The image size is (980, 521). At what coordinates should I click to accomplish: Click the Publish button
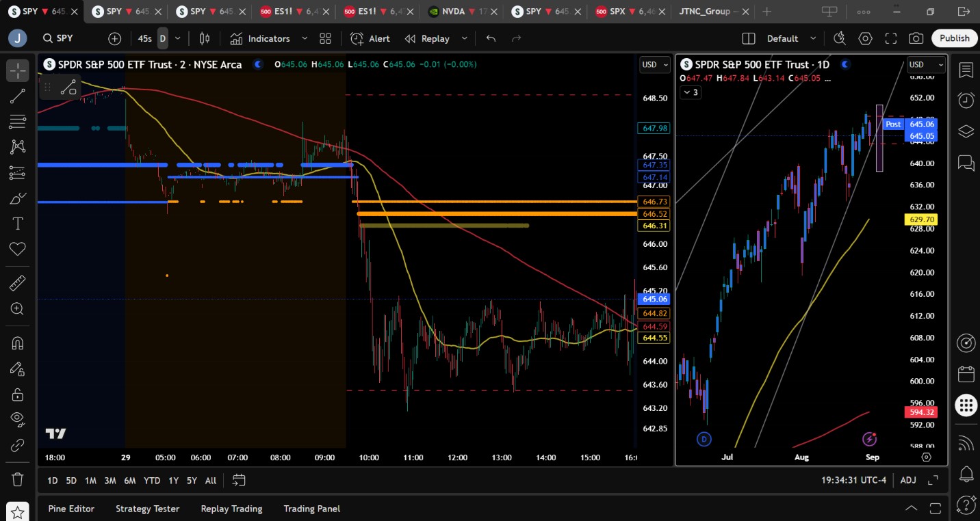[954, 38]
